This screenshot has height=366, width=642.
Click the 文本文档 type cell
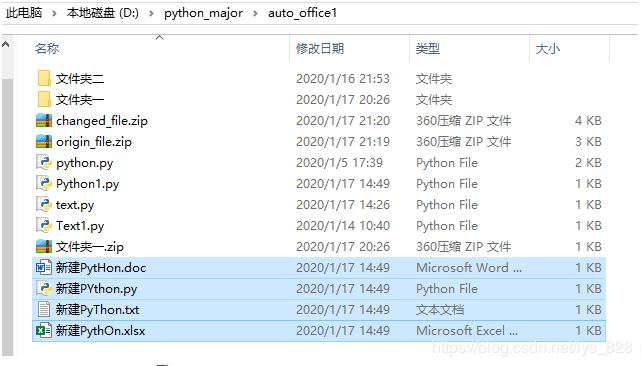(440, 310)
